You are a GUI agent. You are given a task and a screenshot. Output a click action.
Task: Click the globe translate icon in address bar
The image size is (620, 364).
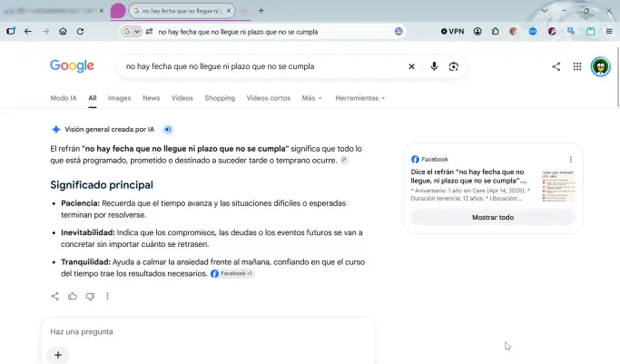pyautogui.click(x=399, y=32)
